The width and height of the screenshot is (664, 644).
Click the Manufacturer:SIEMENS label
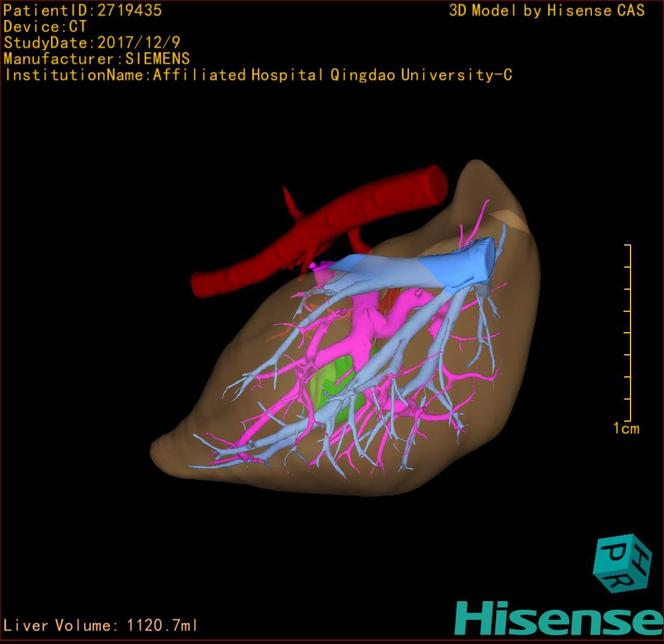[97, 59]
